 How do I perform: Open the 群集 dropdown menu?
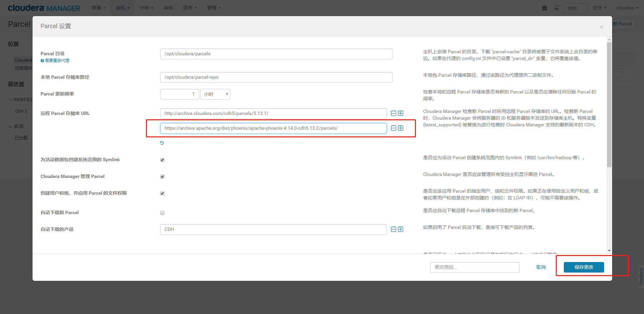(99, 8)
